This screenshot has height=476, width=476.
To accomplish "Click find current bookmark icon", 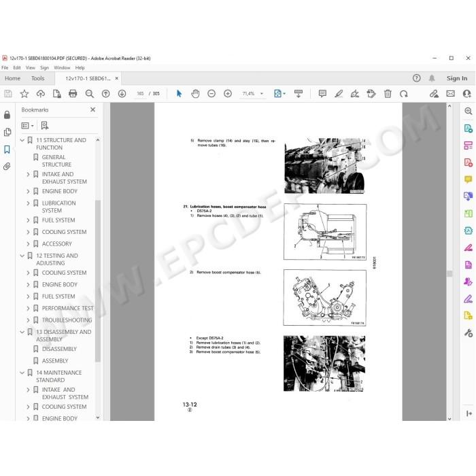I will click(x=45, y=125).
